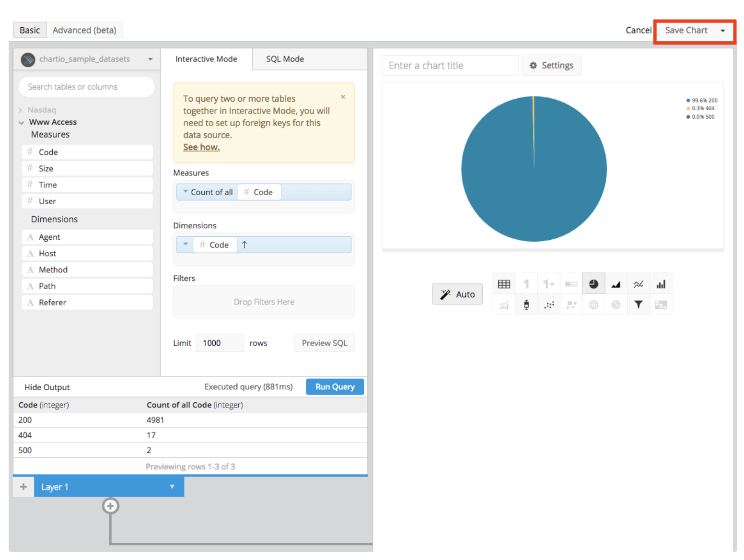The image size is (744, 560).
Task: Choose the funnel chart type icon
Action: pos(638,305)
